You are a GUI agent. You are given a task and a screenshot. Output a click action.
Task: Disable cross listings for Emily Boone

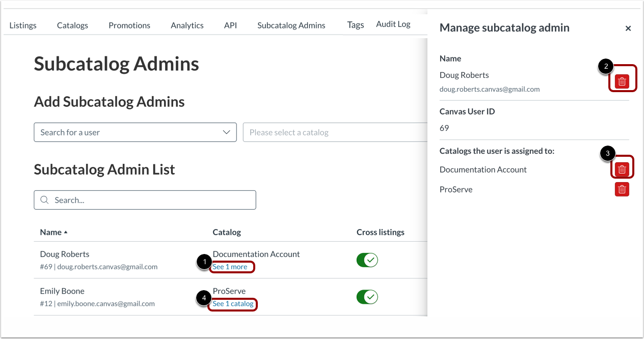click(367, 297)
